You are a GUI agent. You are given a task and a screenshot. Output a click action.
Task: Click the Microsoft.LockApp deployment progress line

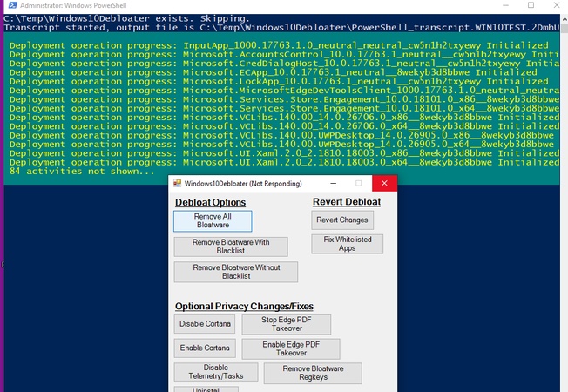click(279, 81)
